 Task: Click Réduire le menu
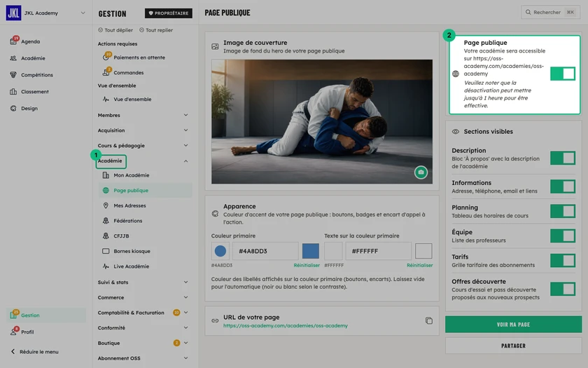click(x=34, y=352)
